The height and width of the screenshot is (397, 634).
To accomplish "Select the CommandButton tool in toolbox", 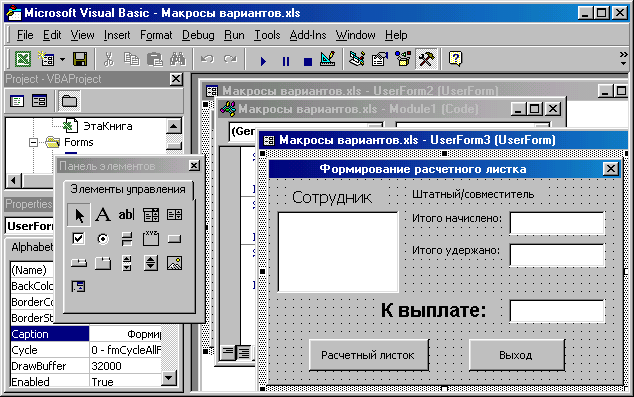I will point(175,239).
